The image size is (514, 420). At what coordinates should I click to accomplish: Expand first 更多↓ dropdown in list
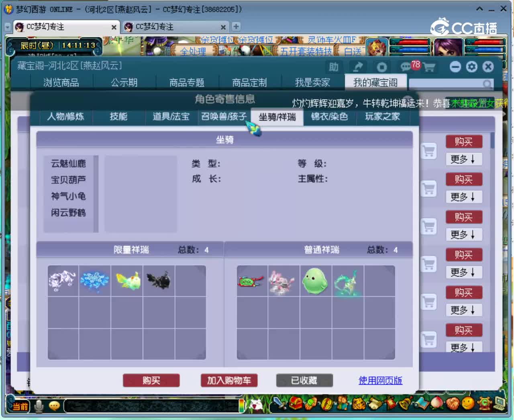click(x=463, y=159)
